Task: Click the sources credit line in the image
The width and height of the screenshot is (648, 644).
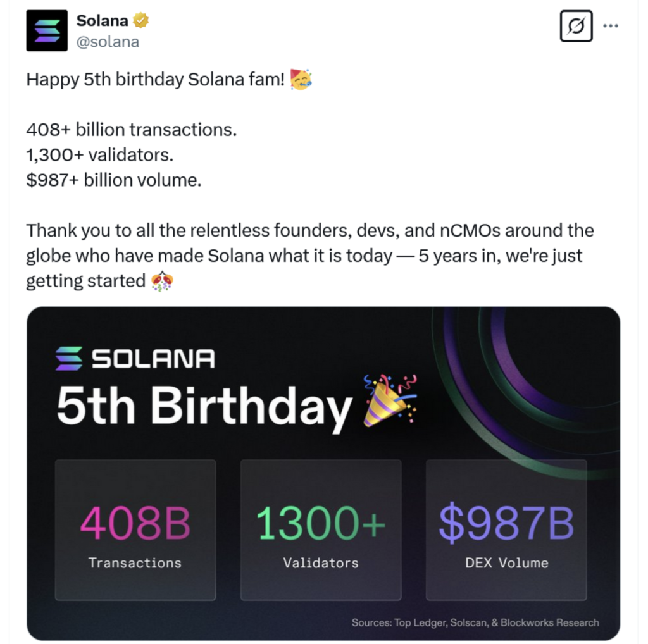Action: 475,622
